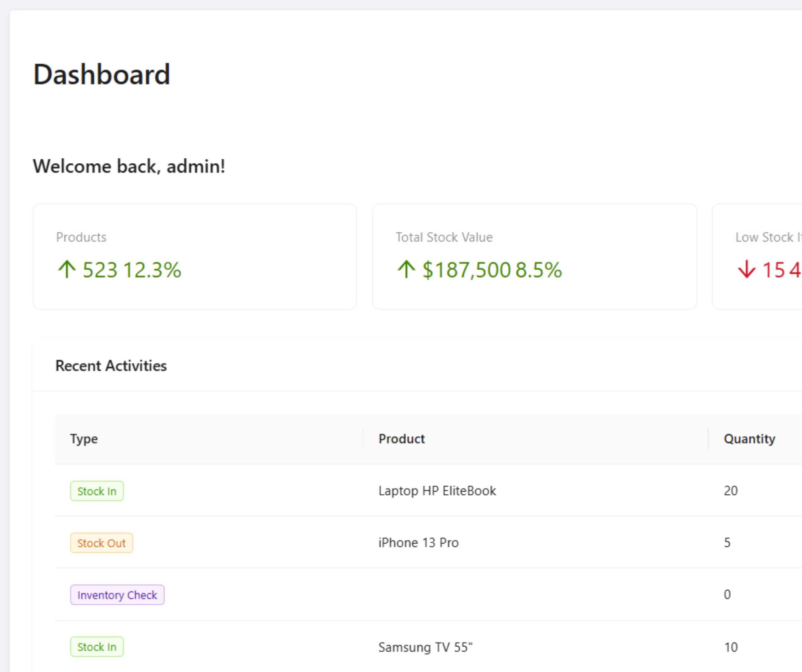The width and height of the screenshot is (802, 672).
Task: Click the green up arrow in the Products card
Action: tap(67, 269)
